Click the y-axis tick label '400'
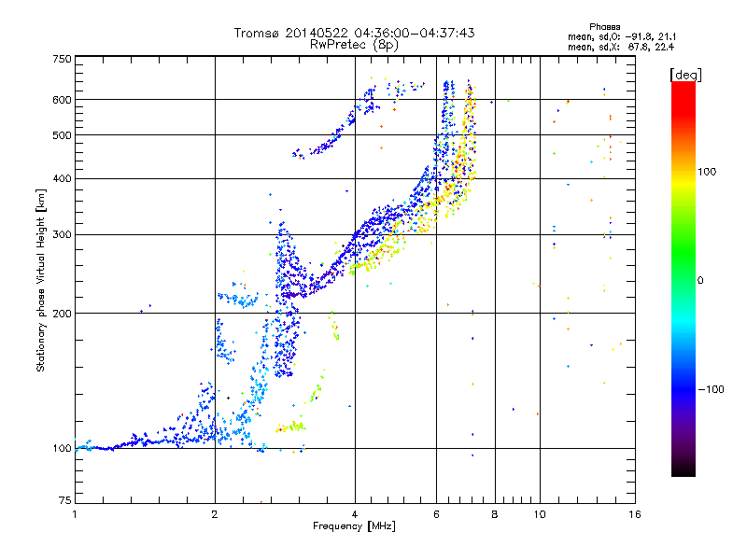747x560 pixels. (x=62, y=179)
